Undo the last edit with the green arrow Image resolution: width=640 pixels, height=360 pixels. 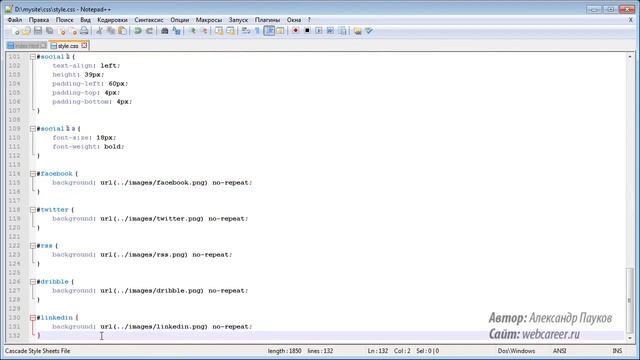[138, 31]
